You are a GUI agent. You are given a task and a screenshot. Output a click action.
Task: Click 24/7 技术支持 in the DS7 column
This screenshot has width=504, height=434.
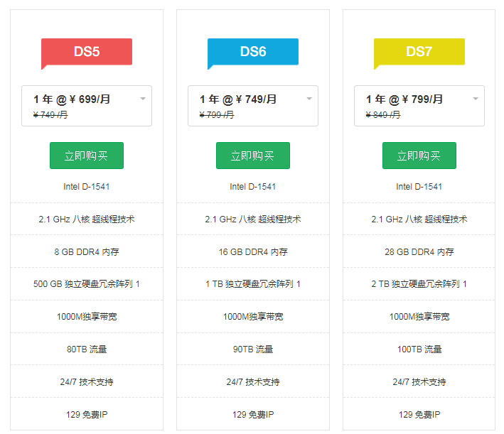click(419, 382)
